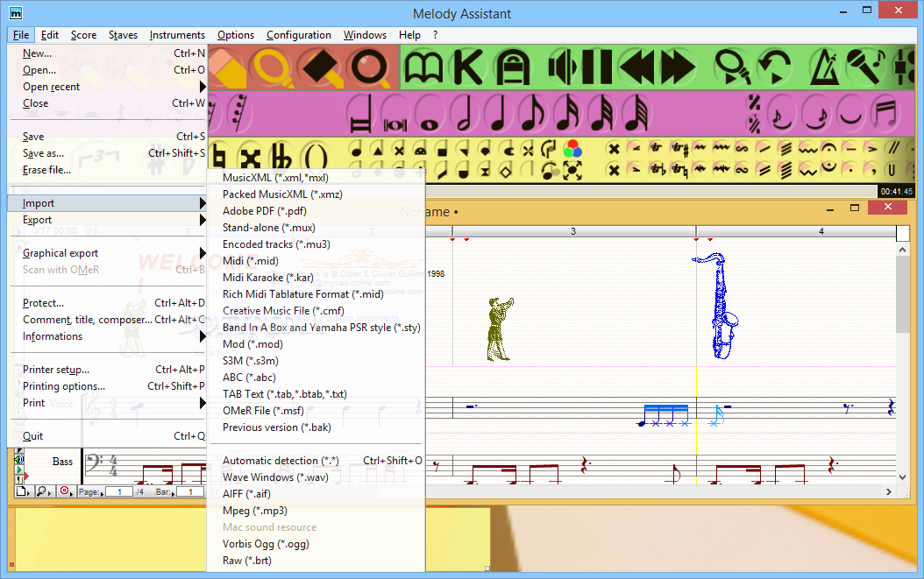Image resolution: width=924 pixels, height=579 pixels.
Task: Click Printer setup...
Action: (x=108, y=370)
